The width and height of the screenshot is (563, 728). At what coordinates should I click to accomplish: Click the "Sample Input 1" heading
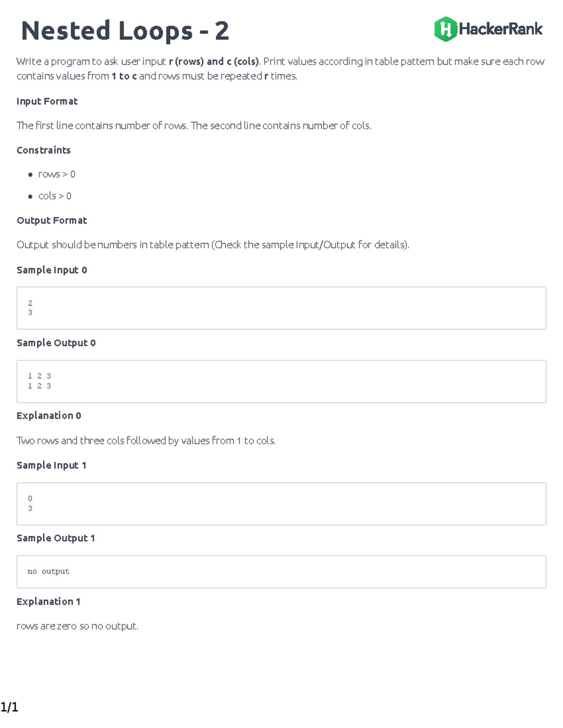51,465
